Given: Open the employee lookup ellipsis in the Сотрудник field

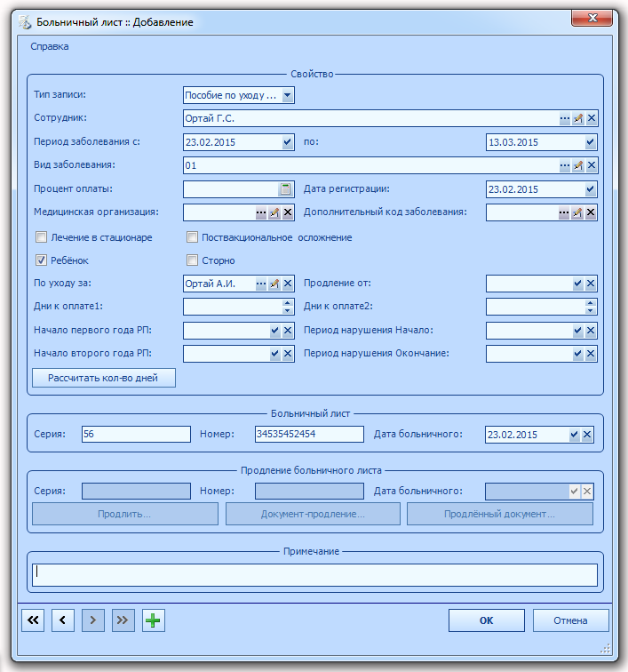Looking at the screenshot, I should coord(565,118).
